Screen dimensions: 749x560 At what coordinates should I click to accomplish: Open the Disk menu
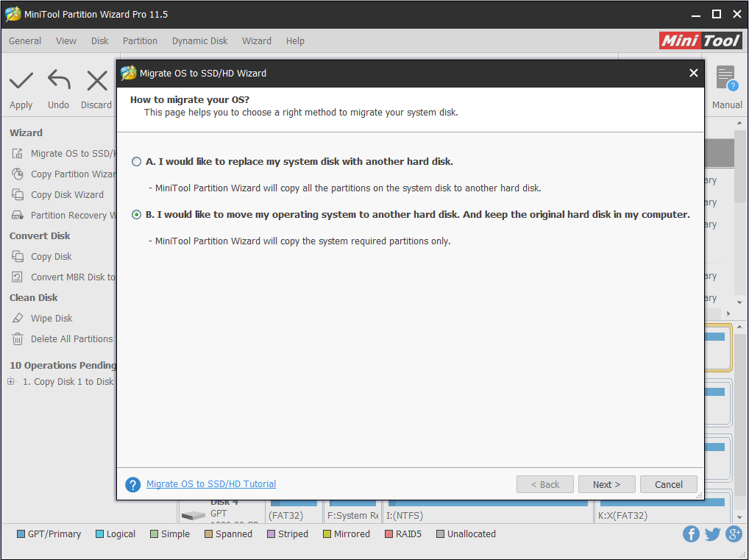(100, 41)
